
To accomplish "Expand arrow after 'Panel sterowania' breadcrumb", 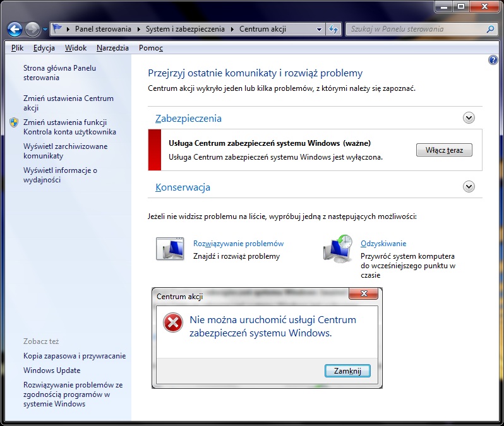I will [x=138, y=29].
